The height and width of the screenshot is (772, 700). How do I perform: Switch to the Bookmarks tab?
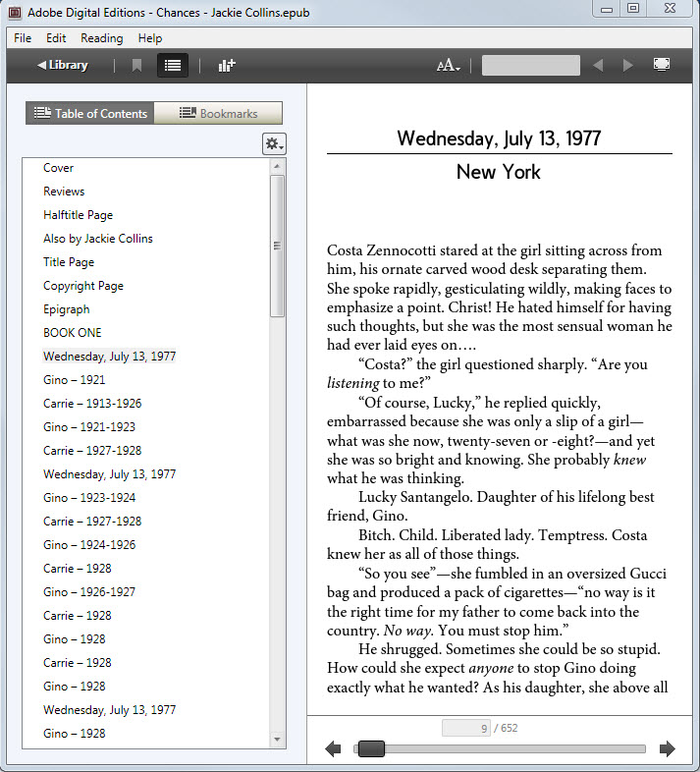point(218,114)
